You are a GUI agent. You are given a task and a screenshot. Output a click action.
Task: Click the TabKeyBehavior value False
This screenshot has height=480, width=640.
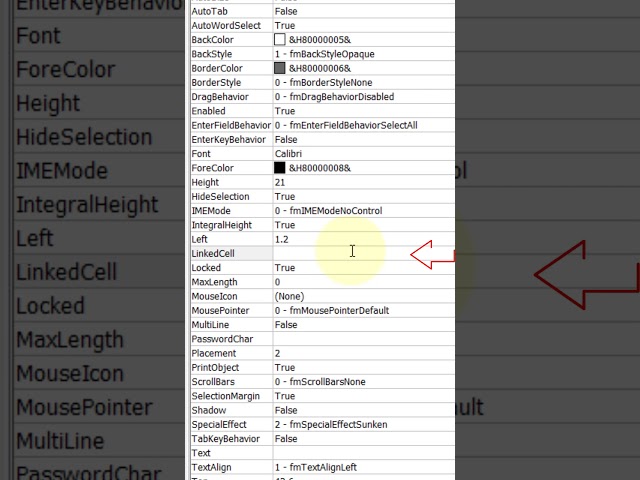click(286, 439)
